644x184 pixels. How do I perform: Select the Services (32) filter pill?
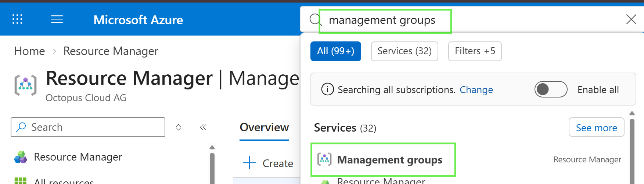coord(404,51)
